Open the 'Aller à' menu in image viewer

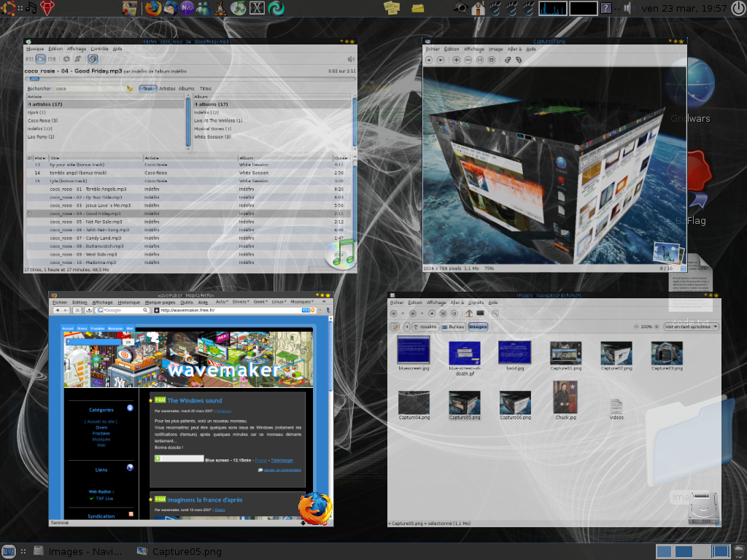tap(514, 49)
